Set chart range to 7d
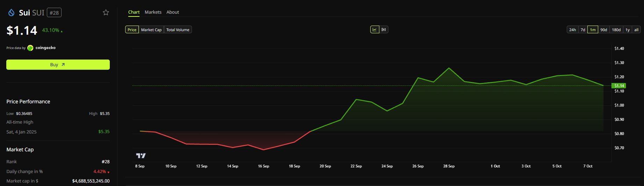 [583, 30]
